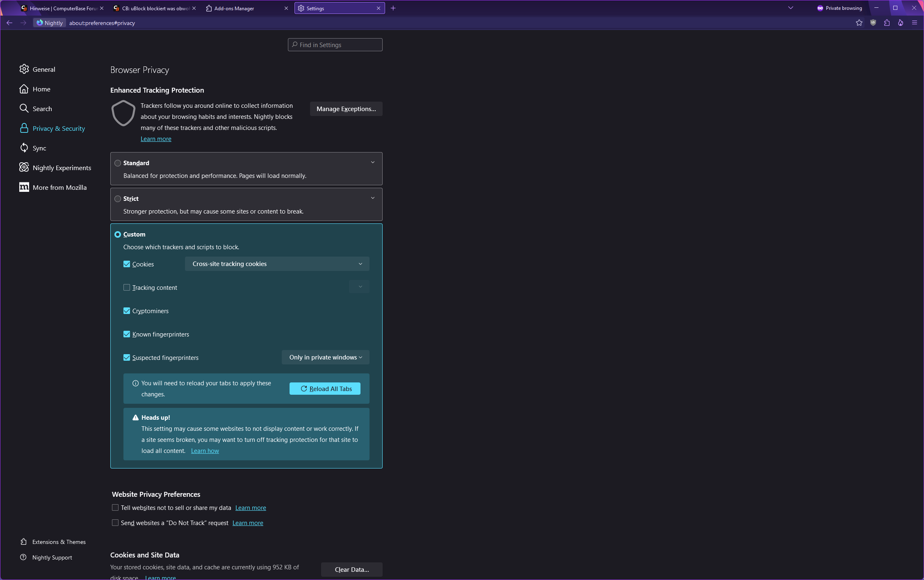This screenshot has height=580, width=924.
Task: Select the Strict protection radio button
Action: tap(118, 199)
